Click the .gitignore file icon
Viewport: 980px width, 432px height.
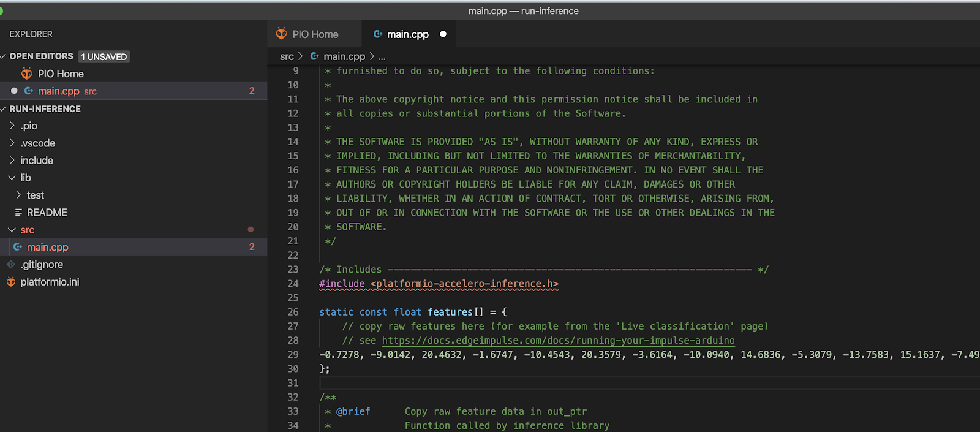[x=10, y=265]
